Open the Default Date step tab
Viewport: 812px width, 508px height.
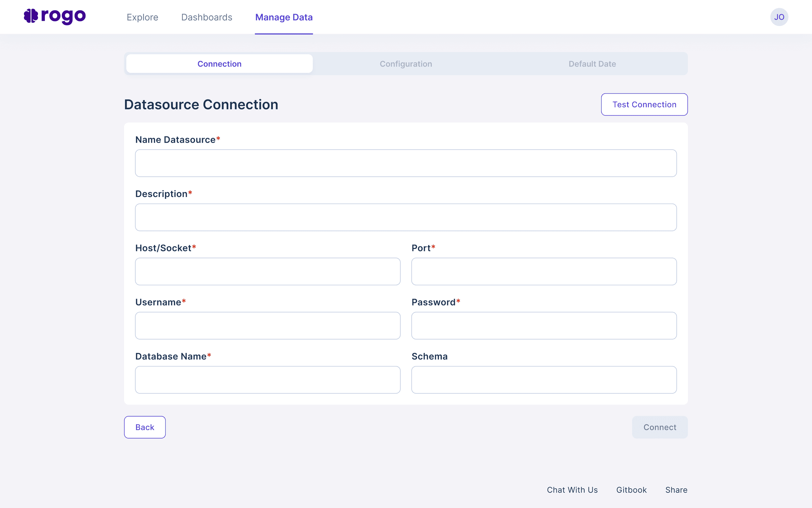point(592,64)
